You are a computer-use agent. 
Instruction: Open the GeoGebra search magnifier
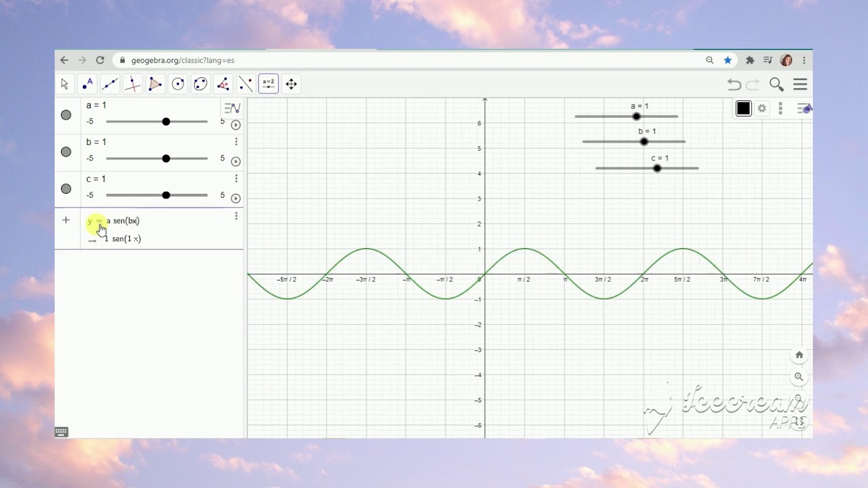[776, 85]
